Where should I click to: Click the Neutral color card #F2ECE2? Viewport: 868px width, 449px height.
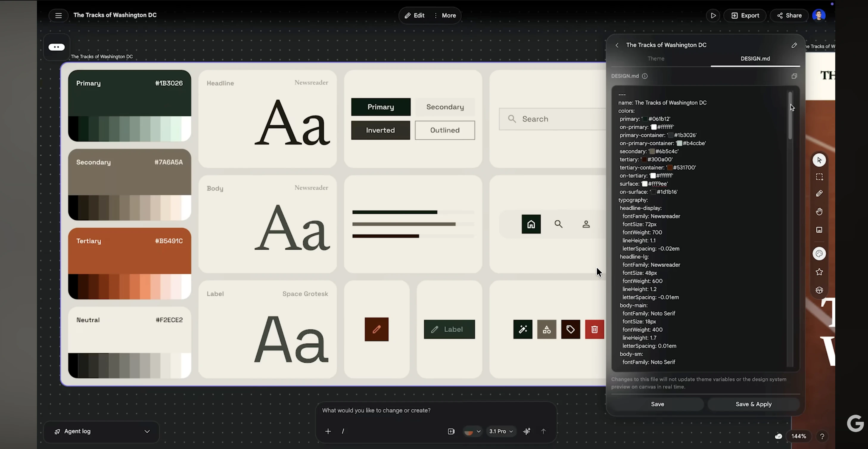pos(129,342)
